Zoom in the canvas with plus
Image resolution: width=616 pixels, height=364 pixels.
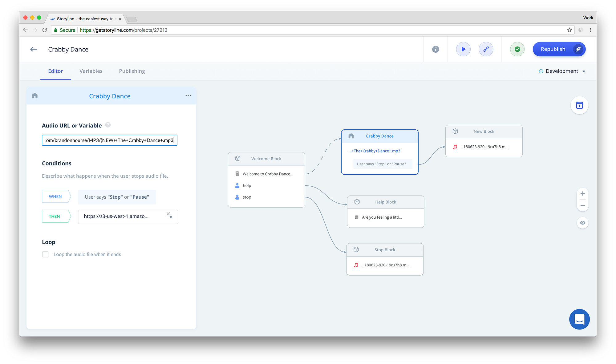tap(582, 194)
